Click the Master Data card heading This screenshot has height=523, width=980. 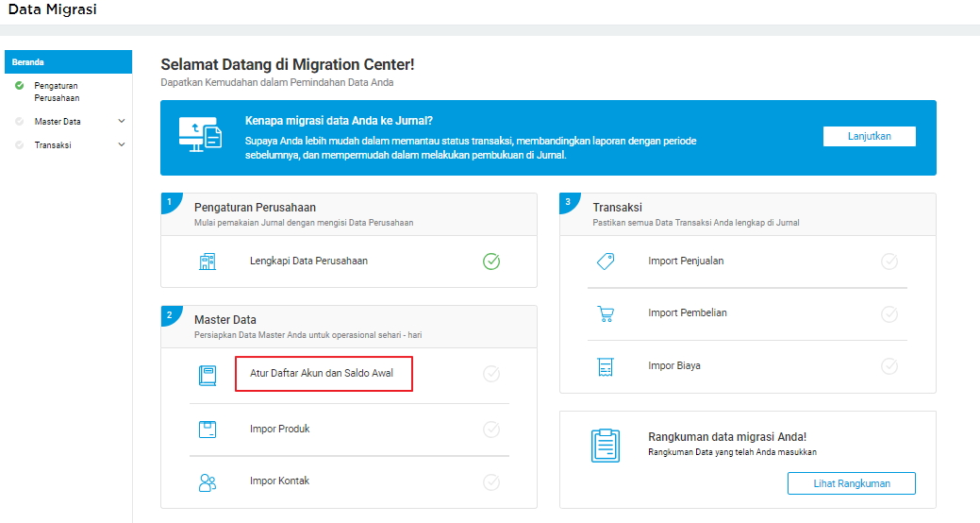225,320
